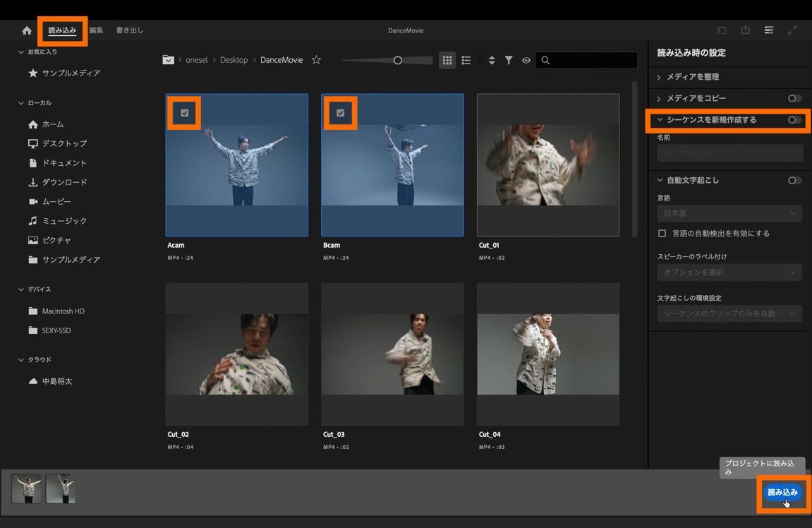Enable 言語の自動検出を有効にする checkbox
Viewport: 812px width, 528px height.
pos(662,234)
